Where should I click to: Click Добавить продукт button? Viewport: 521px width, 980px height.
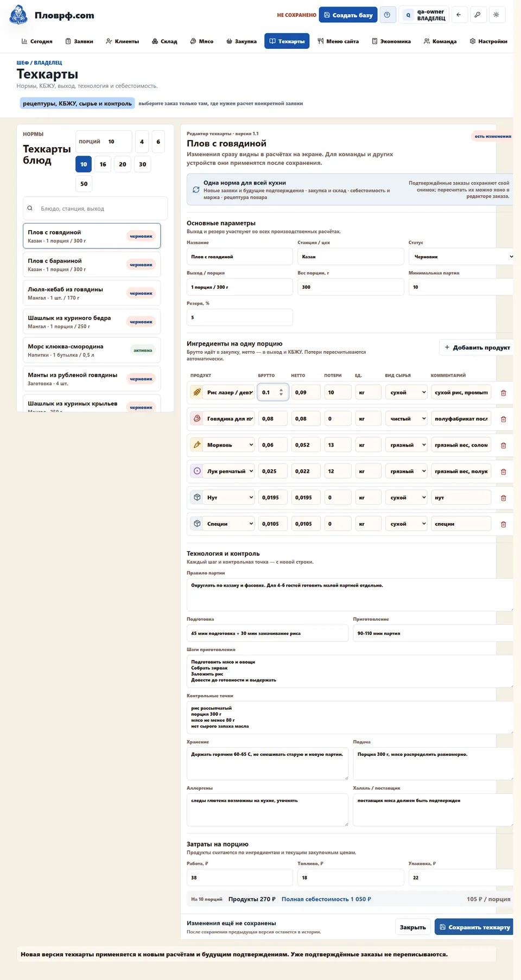(x=477, y=347)
